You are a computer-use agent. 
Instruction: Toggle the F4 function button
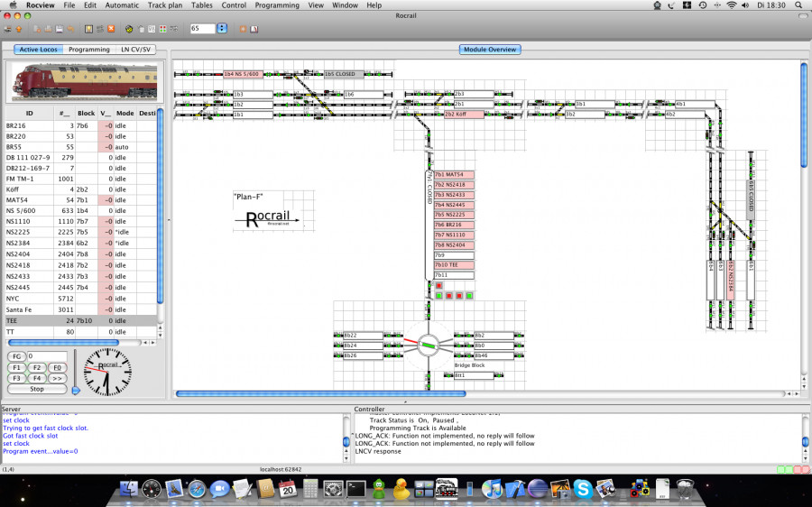[37, 378]
